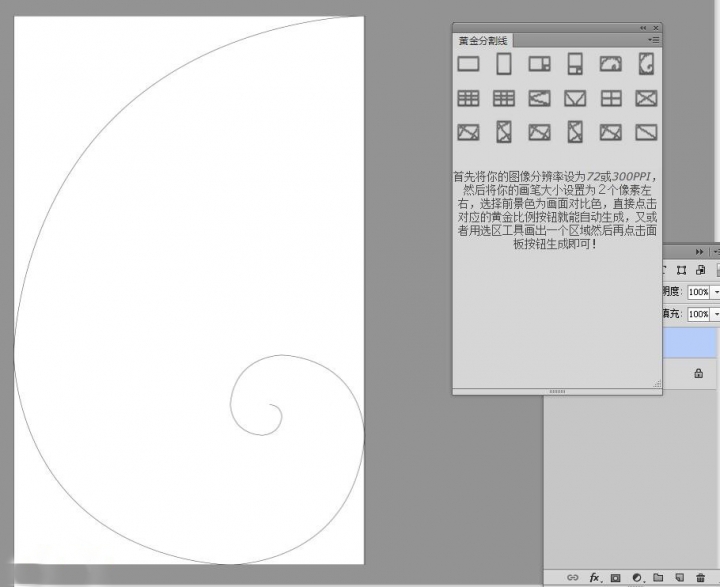Add a layer mask from the layers footer
The image size is (720, 587).
pyautogui.click(x=616, y=577)
